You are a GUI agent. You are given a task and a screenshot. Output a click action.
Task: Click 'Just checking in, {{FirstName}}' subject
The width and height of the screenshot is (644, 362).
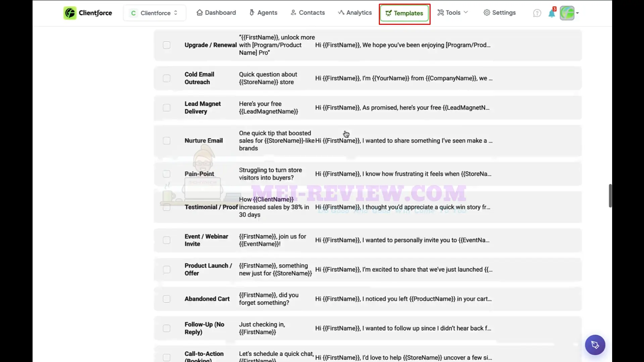262,328
